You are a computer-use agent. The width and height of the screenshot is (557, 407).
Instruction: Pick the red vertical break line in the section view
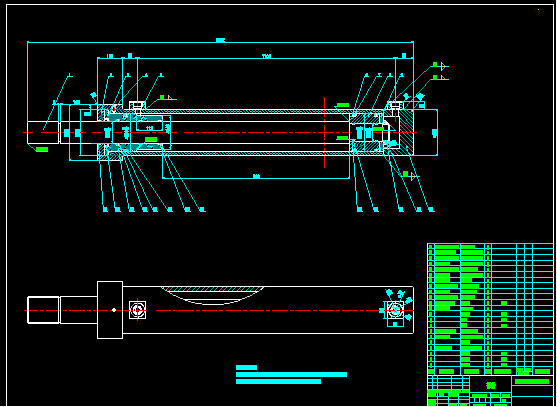click(x=324, y=132)
